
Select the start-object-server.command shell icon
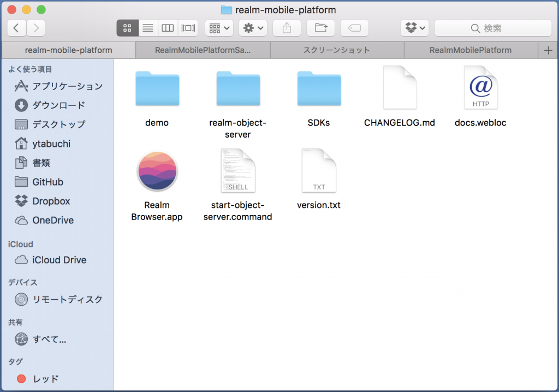pos(238,170)
